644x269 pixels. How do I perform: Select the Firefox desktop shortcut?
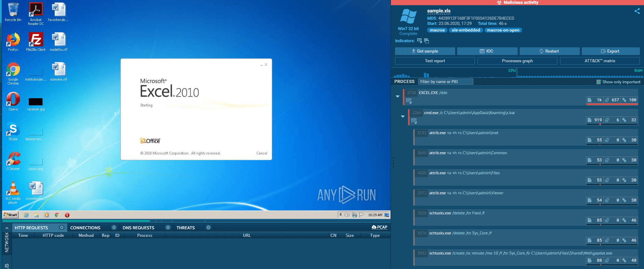[x=13, y=42]
